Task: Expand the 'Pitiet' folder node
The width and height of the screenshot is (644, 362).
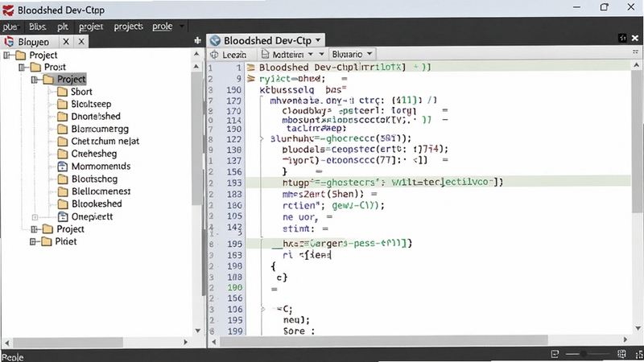Action: coord(33,242)
